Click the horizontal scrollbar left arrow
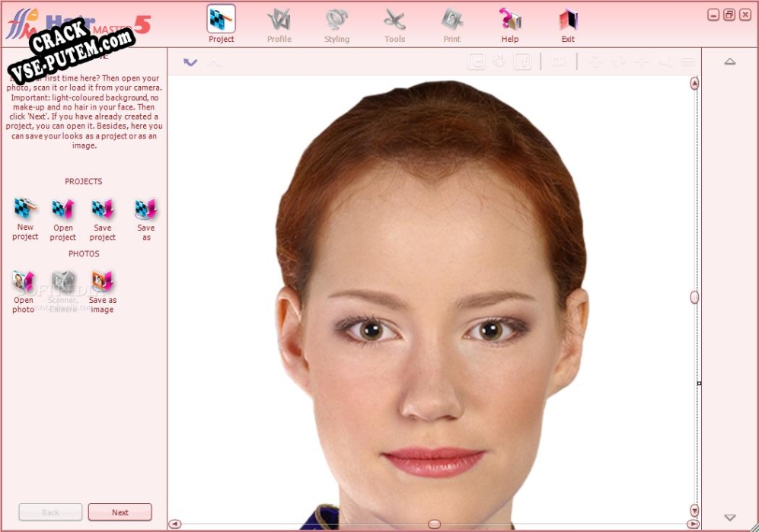 (x=175, y=524)
